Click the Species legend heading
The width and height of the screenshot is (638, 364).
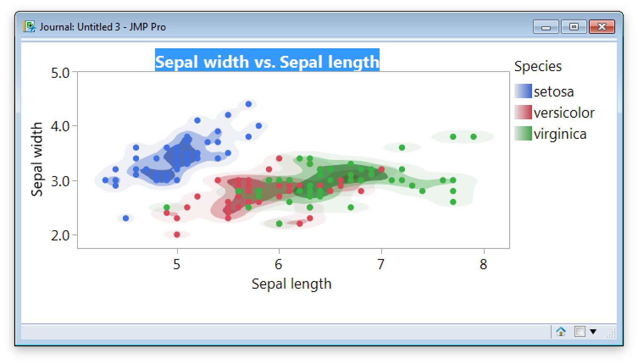coord(538,66)
